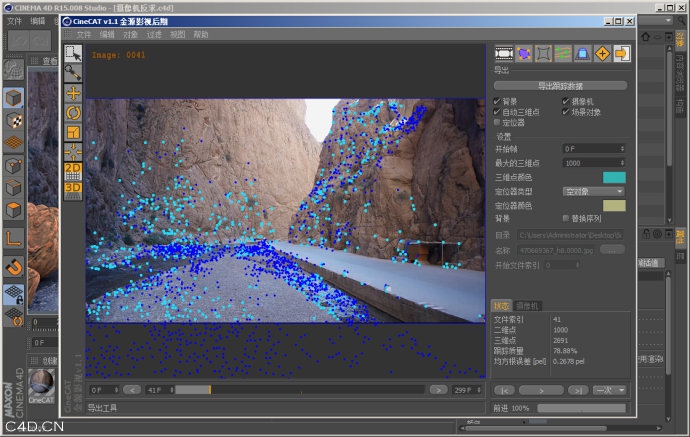Uncheck the 摄像机 export checkbox
Screen dimensions: 690x437
(x=565, y=101)
